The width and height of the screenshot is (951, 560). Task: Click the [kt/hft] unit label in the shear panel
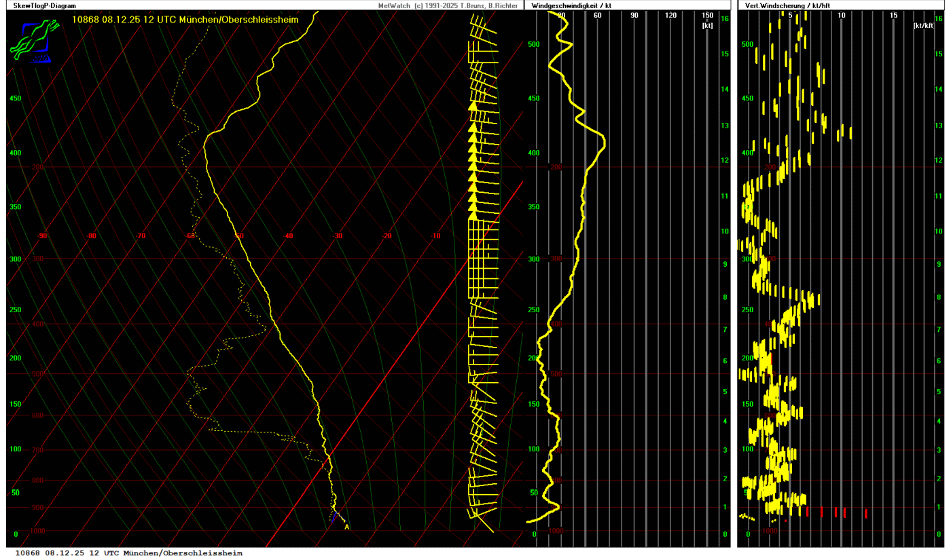[923, 25]
